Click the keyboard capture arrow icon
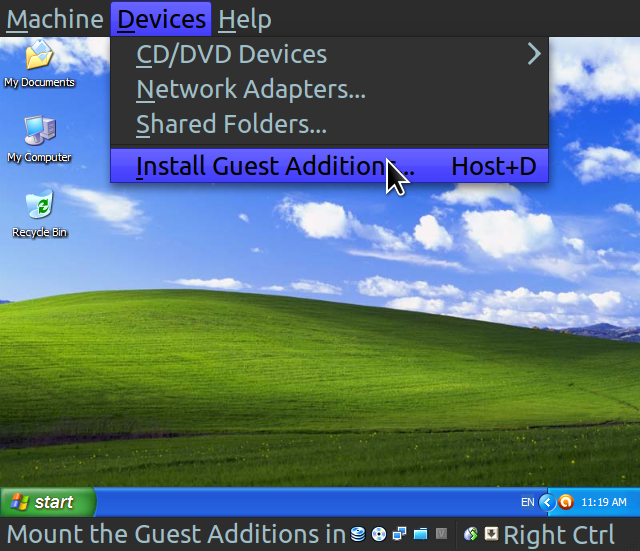640x551 pixels. coord(491,533)
